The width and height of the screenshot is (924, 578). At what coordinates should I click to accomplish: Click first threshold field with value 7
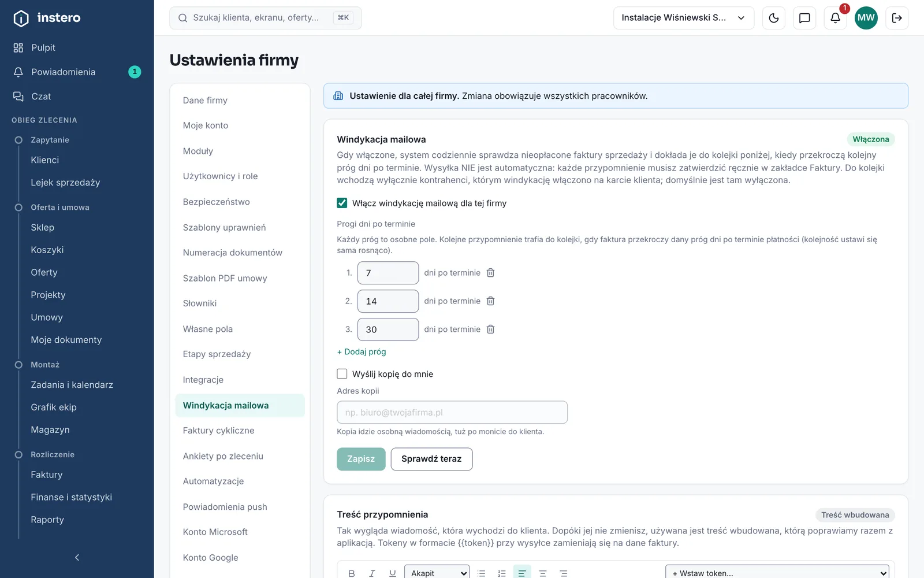(388, 273)
